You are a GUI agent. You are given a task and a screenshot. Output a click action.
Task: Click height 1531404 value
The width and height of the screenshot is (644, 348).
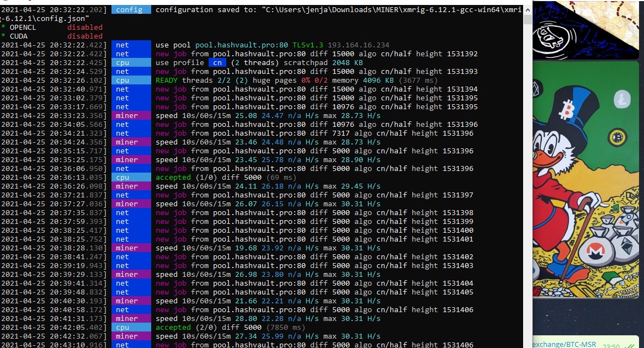(457, 283)
